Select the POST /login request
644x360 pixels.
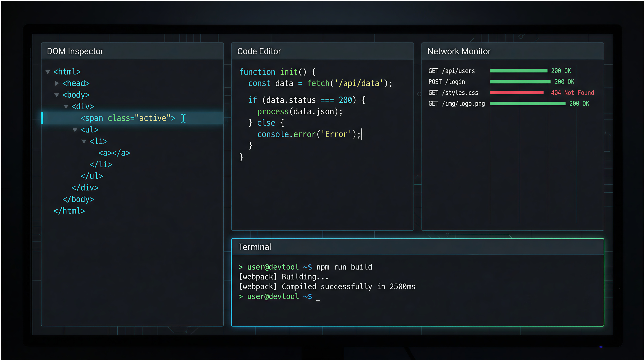[x=447, y=82]
